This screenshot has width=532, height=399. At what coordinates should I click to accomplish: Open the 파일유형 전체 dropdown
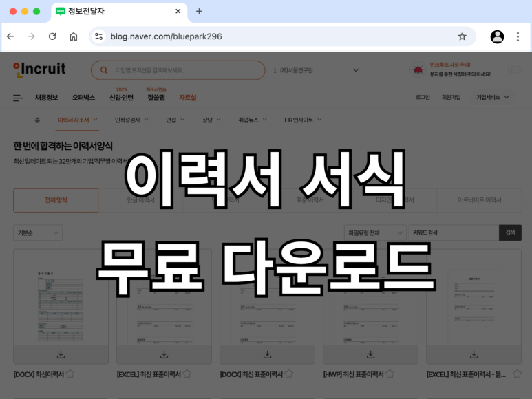pos(375,233)
